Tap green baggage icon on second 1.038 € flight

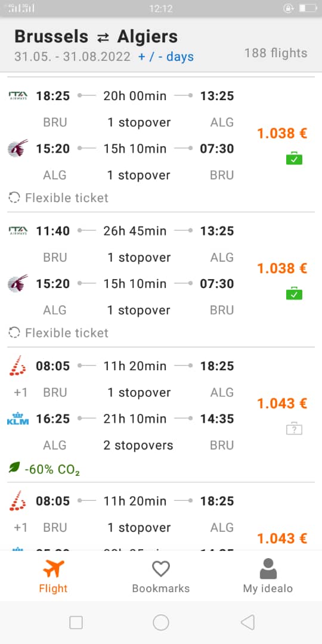(294, 293)
